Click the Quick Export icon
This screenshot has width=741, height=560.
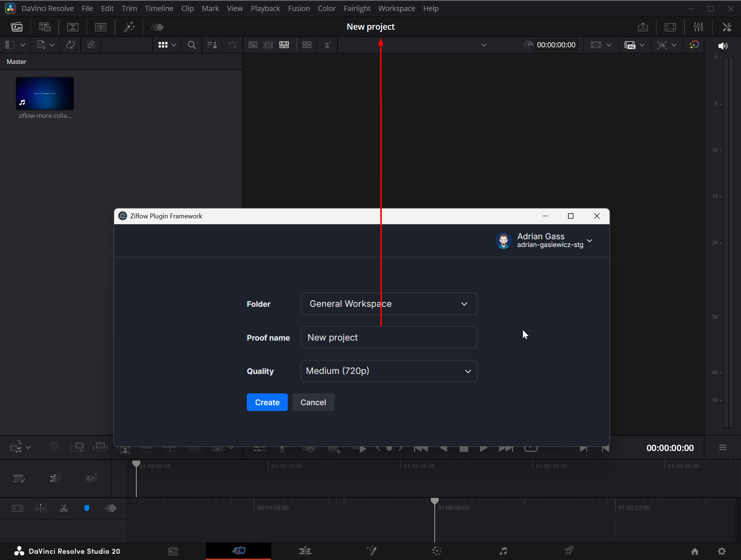(x=643, y=27)
